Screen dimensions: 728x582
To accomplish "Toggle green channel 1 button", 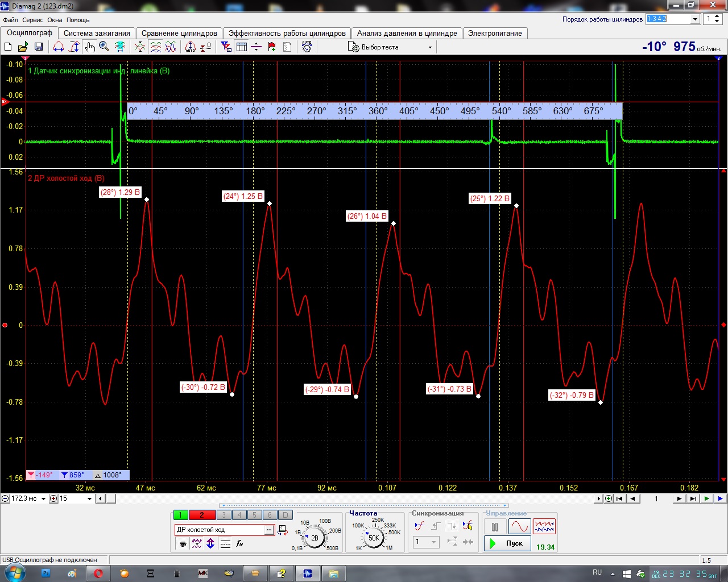I will pos(180,515).
